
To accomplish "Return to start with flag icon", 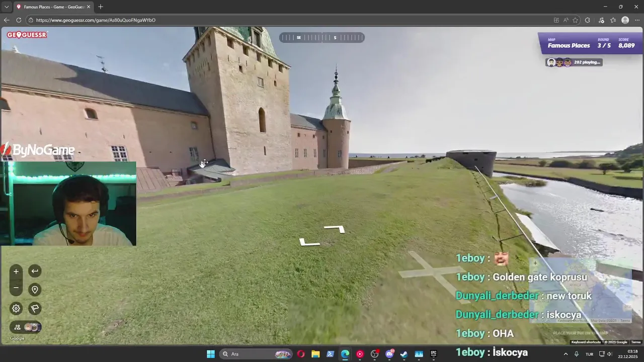I will point(35,308).
